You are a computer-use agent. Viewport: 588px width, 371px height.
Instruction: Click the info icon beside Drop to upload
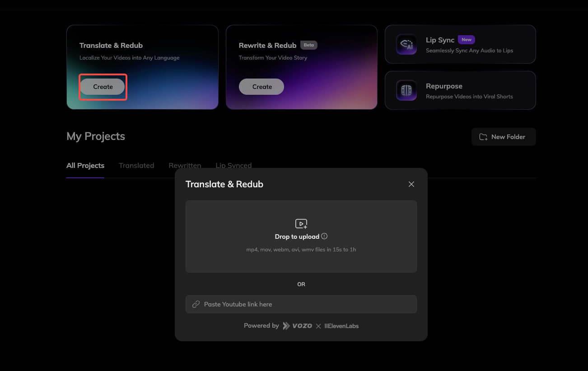324,237
